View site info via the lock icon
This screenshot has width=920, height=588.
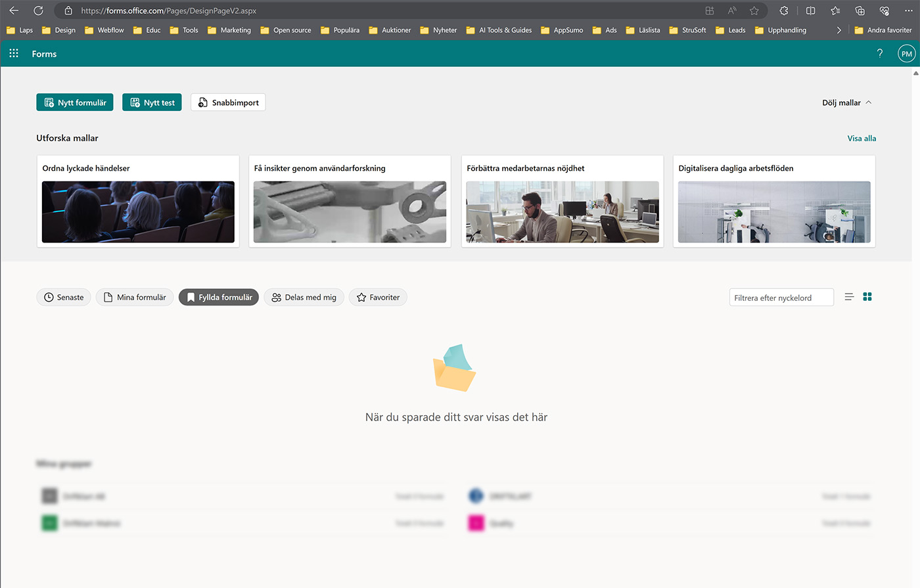click(x=68, y=11)
